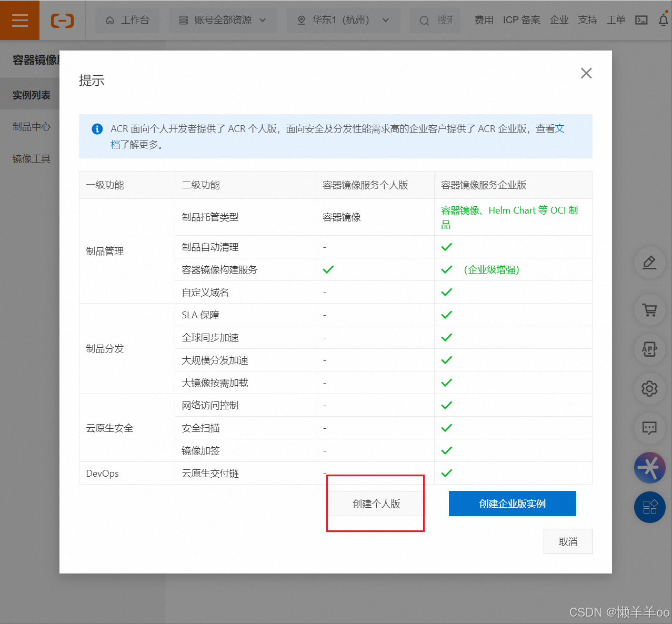672x624 pixels.
Task: Click the top search input field
Action: (x=435, y=20)
